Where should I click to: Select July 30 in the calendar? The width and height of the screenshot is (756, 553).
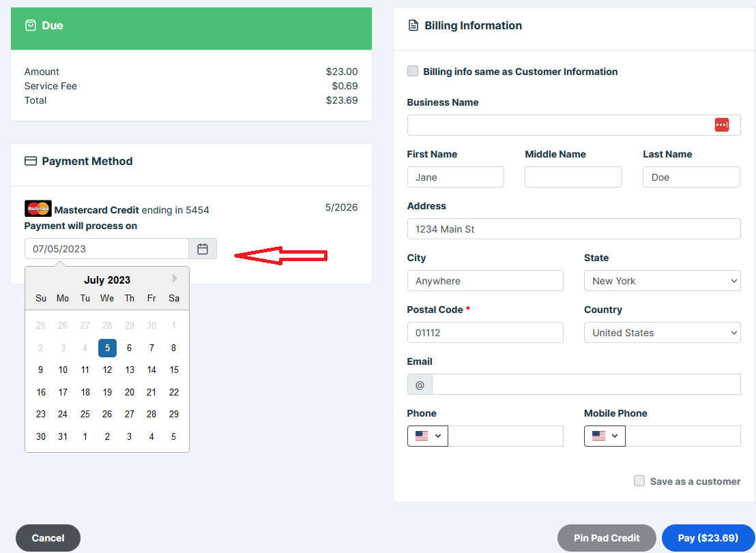tap(41, 436)
